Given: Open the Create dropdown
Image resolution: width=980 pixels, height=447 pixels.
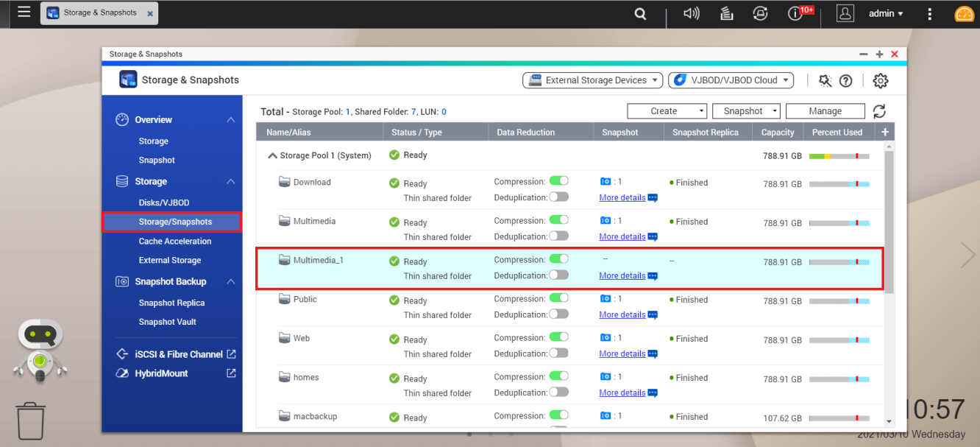Looking at the screenshot, I should (x=667, y=111).
